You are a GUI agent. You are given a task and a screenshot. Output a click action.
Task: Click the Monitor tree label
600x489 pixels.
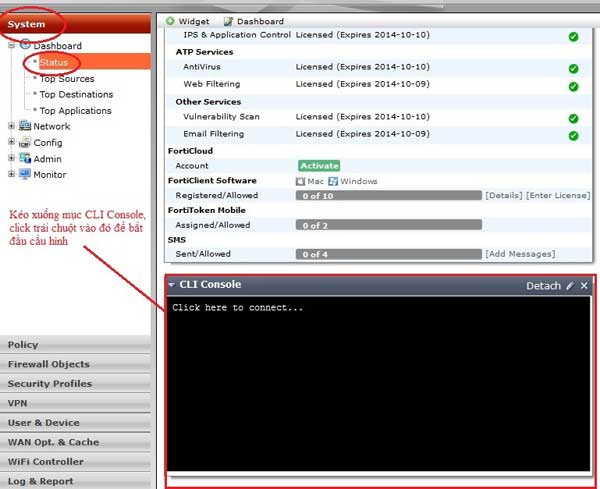pyautogui.click(x=50, y=174)
